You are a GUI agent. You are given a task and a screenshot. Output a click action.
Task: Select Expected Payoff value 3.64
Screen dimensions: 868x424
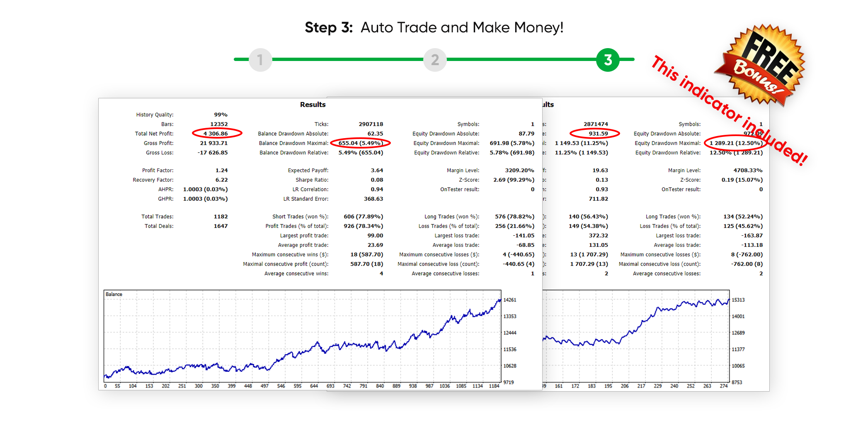click(x=377, y=170)
